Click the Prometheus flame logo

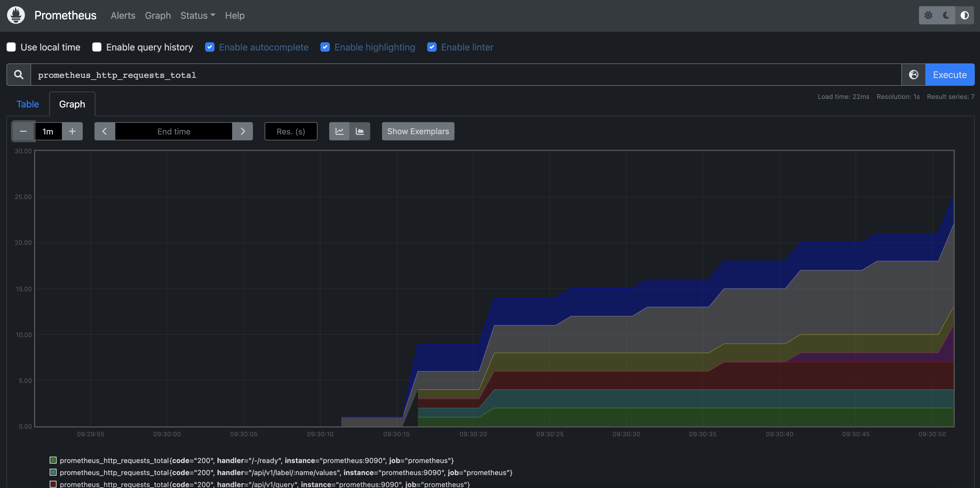[16, 15]
